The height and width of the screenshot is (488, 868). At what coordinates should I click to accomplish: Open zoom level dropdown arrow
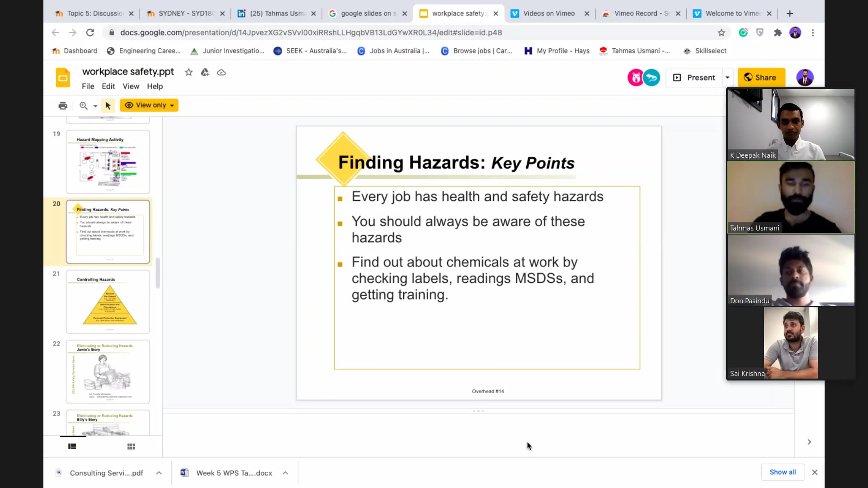95,106
